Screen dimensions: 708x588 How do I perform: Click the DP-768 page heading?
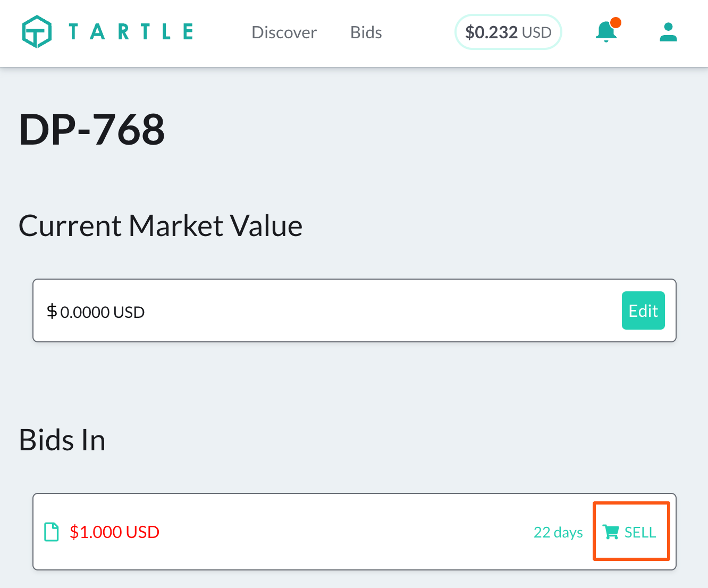92,129
